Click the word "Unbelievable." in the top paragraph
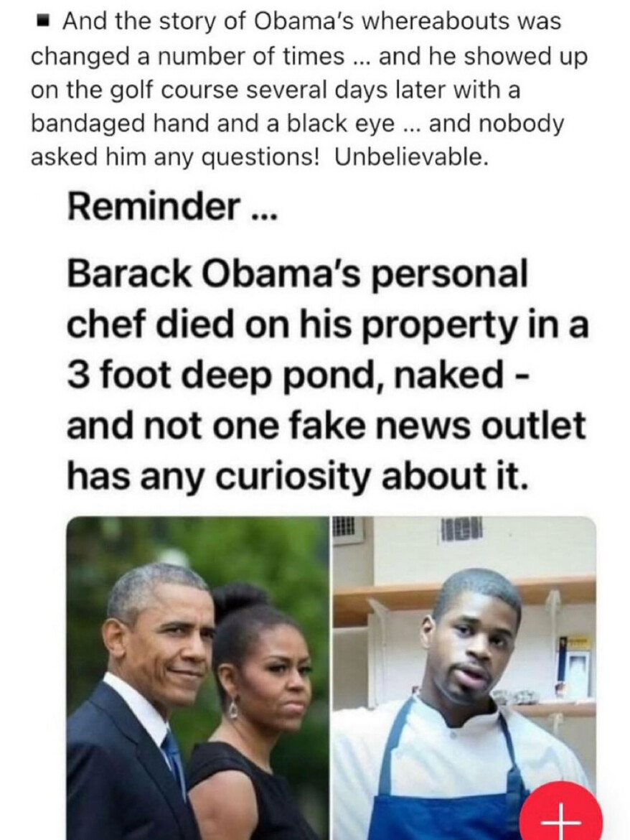 [x=412, y=157]
